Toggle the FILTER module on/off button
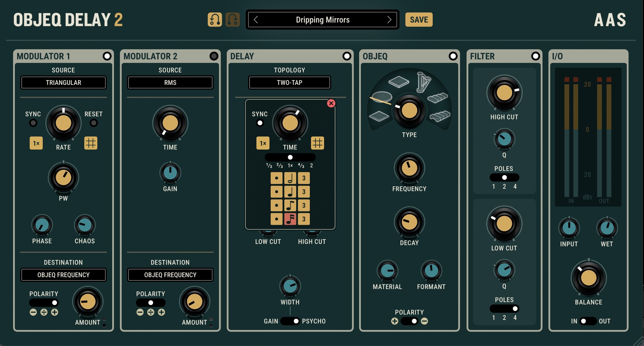This screenshot has width=644, height=346. click(535, 56)
